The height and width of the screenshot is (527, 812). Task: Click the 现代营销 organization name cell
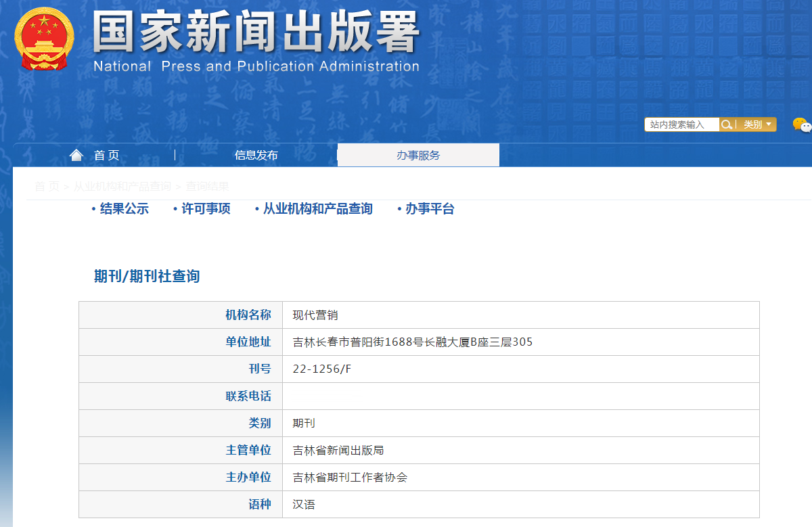[315, 315]
